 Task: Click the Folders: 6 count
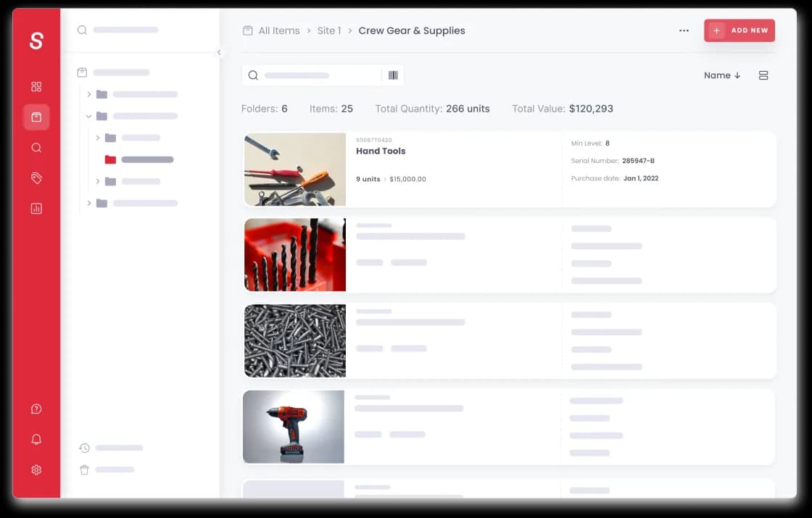(x=265, y=109)
